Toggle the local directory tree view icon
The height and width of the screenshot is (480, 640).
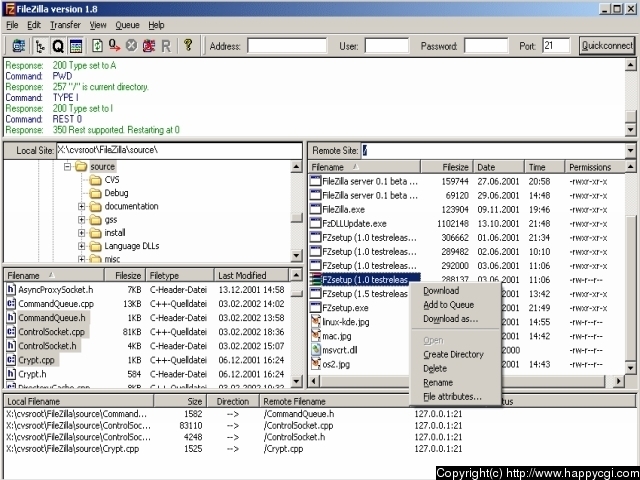[40, 46]
